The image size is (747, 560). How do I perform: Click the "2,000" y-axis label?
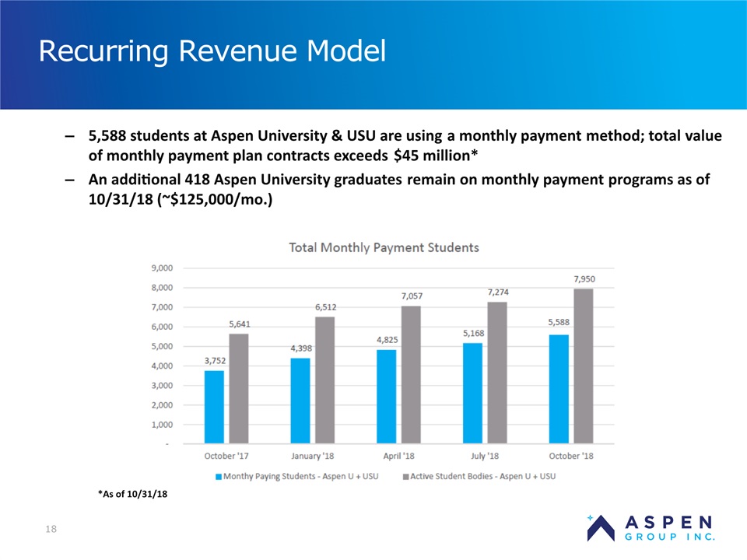pyautogui.click(x=162, y=404)
